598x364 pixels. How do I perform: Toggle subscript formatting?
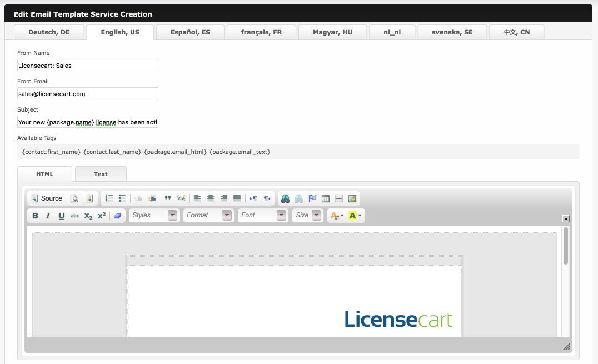(x=88, y=216)
